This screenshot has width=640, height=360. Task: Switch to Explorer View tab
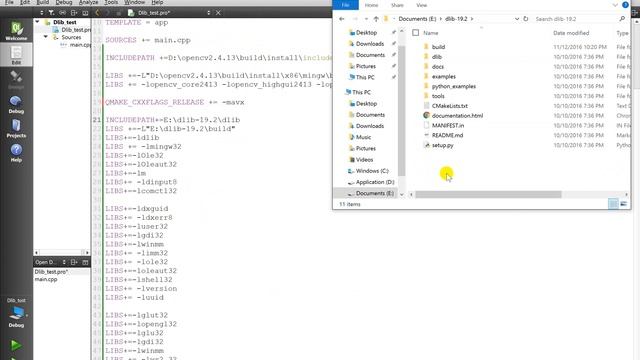click(x=422, y=5)
